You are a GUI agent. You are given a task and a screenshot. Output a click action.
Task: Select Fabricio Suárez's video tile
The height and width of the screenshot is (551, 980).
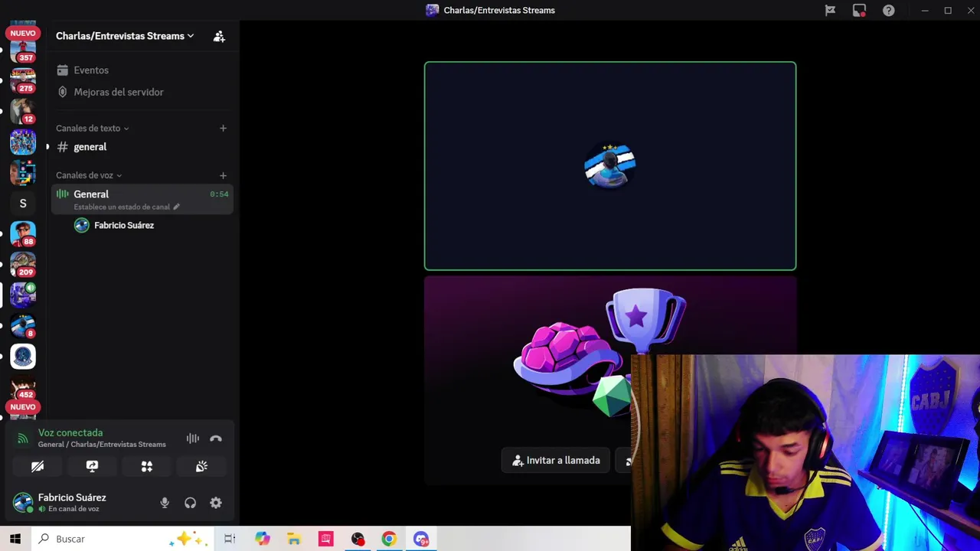tap(610, 166)
